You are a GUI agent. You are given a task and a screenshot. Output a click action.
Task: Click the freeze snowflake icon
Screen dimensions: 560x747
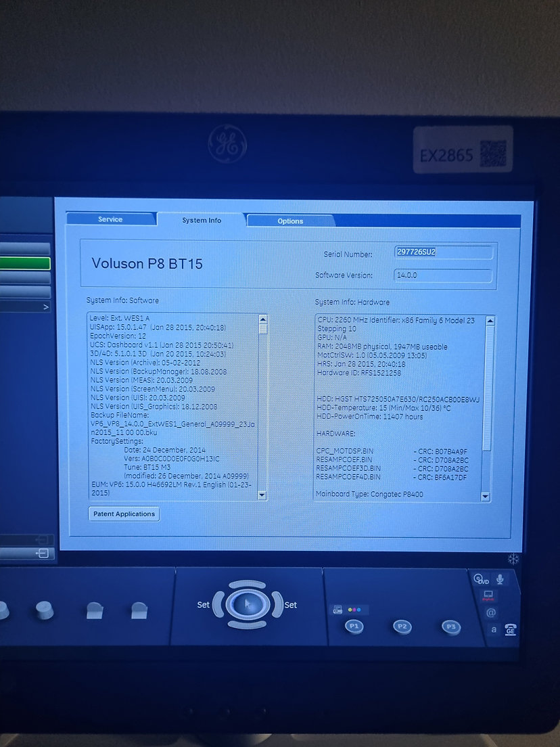click(513, 559)
